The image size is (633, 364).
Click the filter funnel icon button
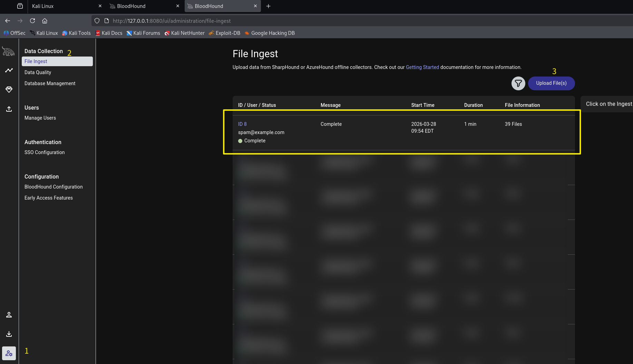(x=518, y=83)
